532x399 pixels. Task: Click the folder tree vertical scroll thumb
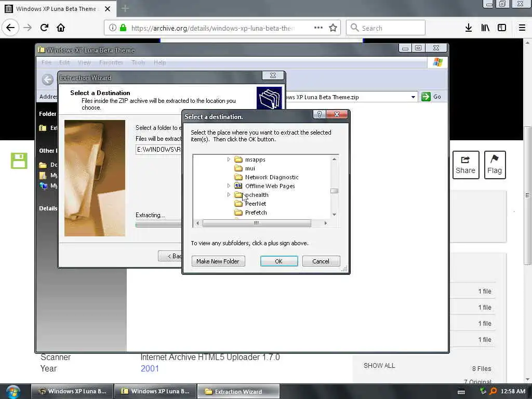(x=334, y=191)
